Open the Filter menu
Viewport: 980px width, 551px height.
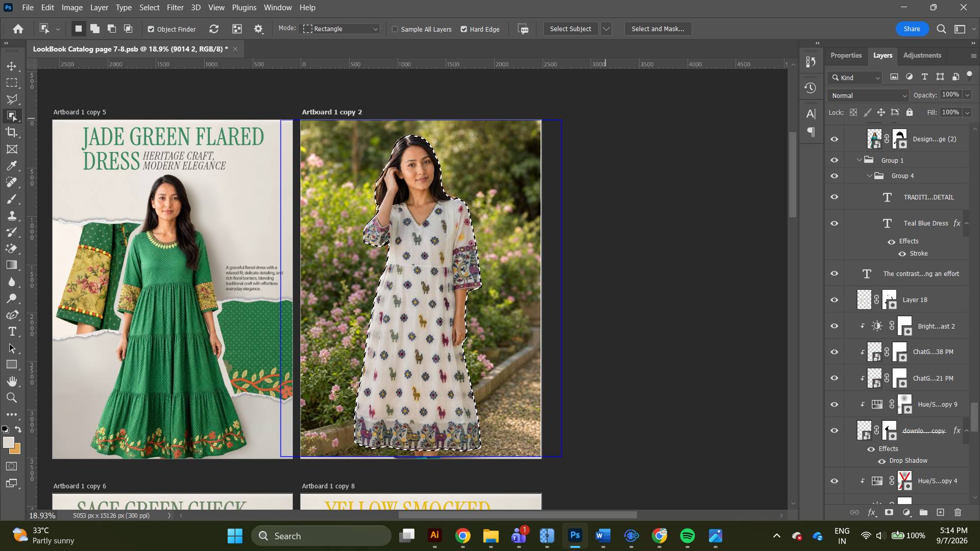tap(175, 8)
